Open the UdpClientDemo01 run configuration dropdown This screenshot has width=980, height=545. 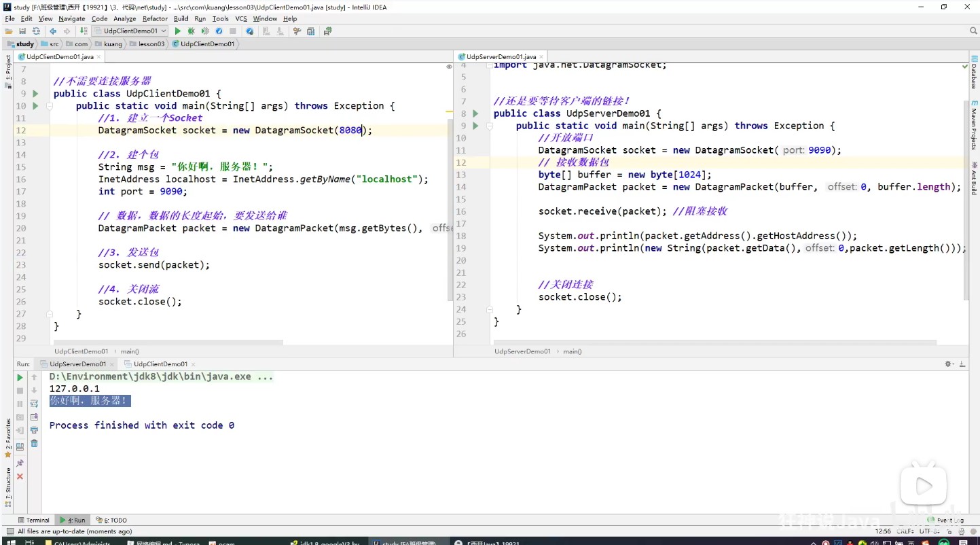click(130, 31)
